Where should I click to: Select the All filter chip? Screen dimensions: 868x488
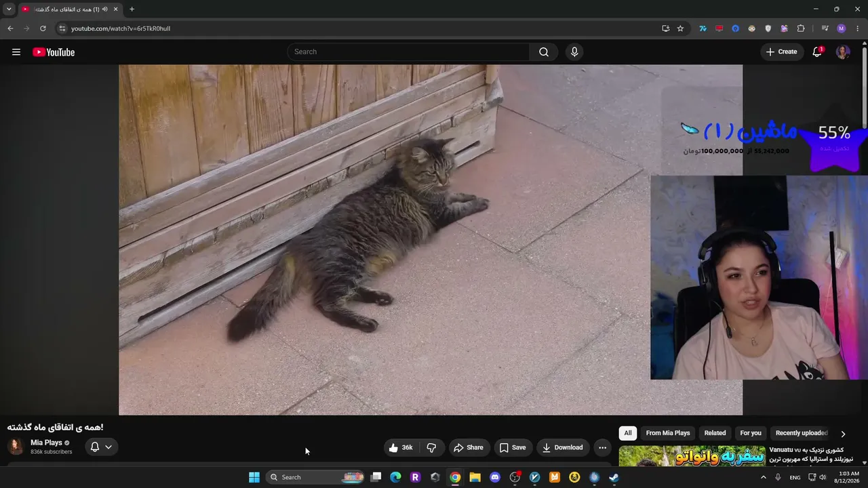(628, 433)
